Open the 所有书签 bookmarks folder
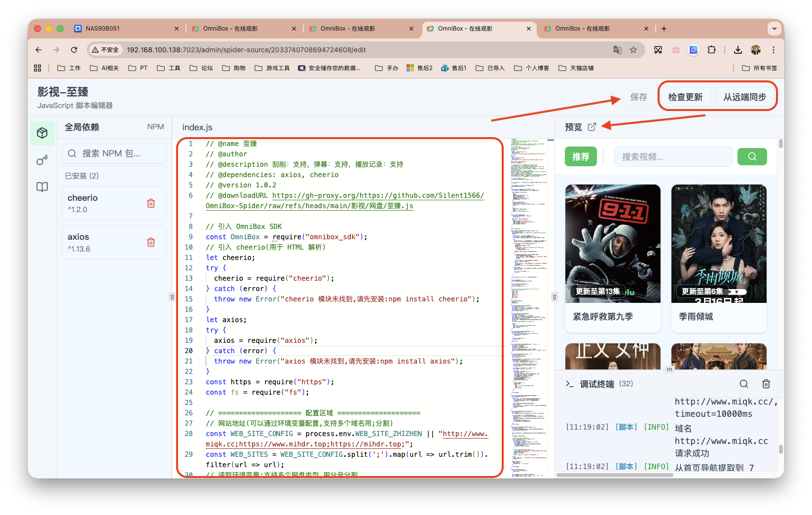Screen dimensions: 812x515 point(760,68)
